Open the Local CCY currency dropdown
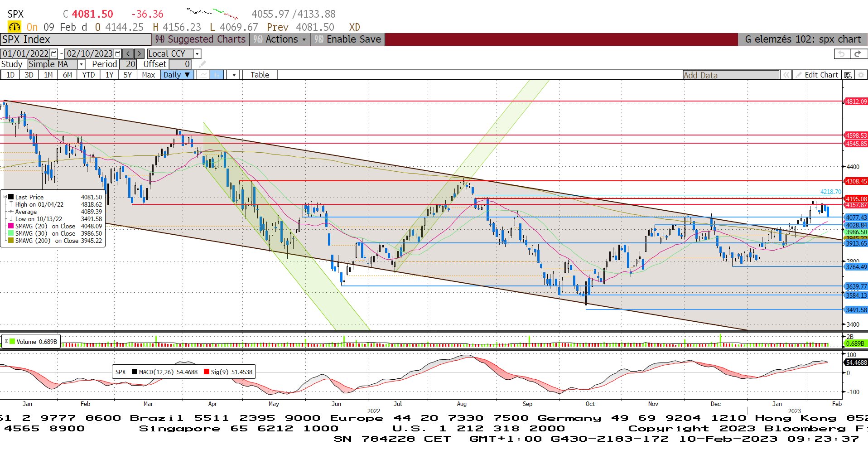868x464 pixels. [197, 53]
